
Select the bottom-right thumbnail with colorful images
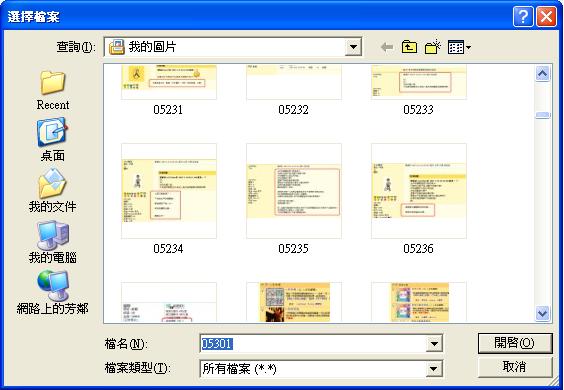pos(419,302)
